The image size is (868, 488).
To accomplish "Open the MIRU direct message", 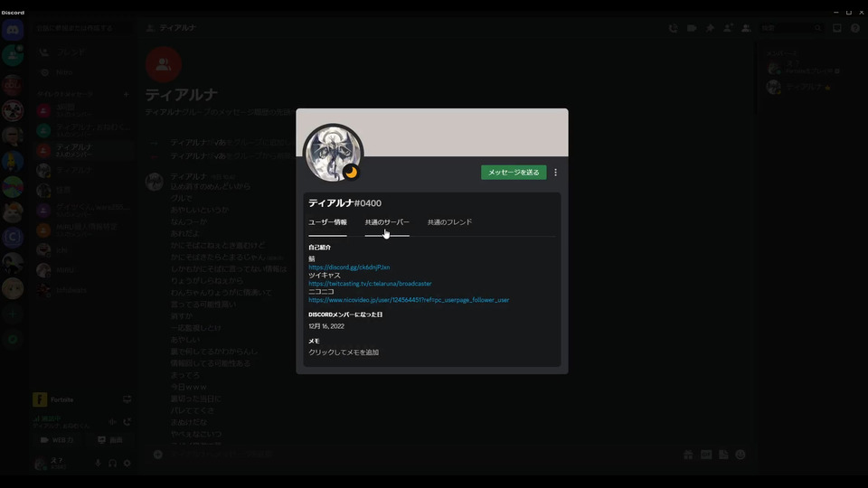I will [83, 270].
